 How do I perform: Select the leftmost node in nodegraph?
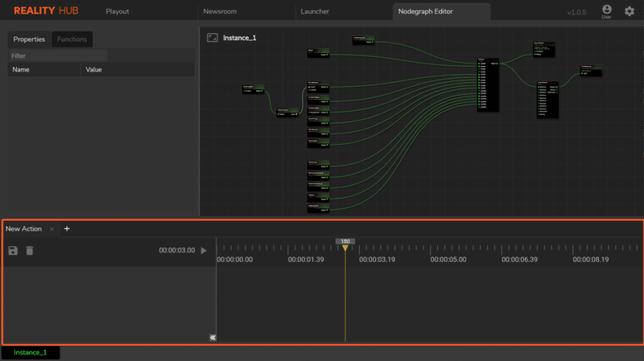click(x=253, y=89)
